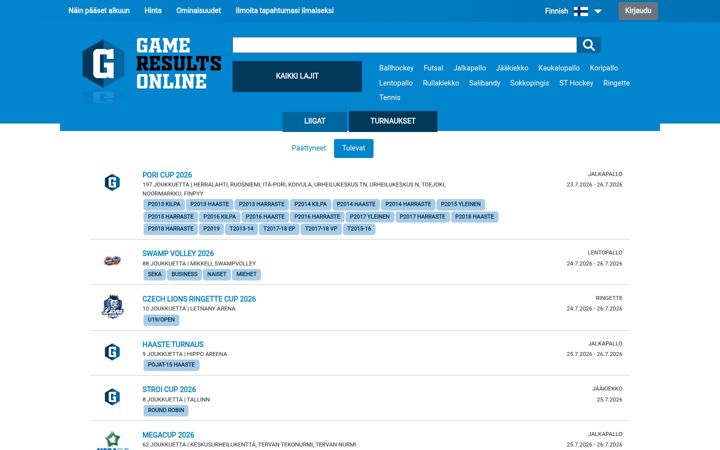The width and height of the screenshot is (720, 450).
Task: Filter by Futsal sport
Action: coord(433,68)
